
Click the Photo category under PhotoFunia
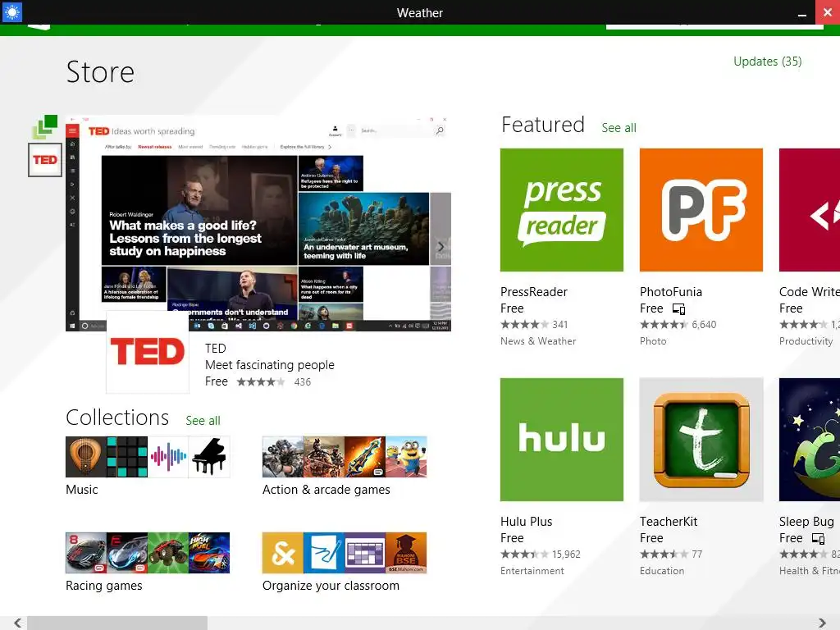(x=653, y=341)
